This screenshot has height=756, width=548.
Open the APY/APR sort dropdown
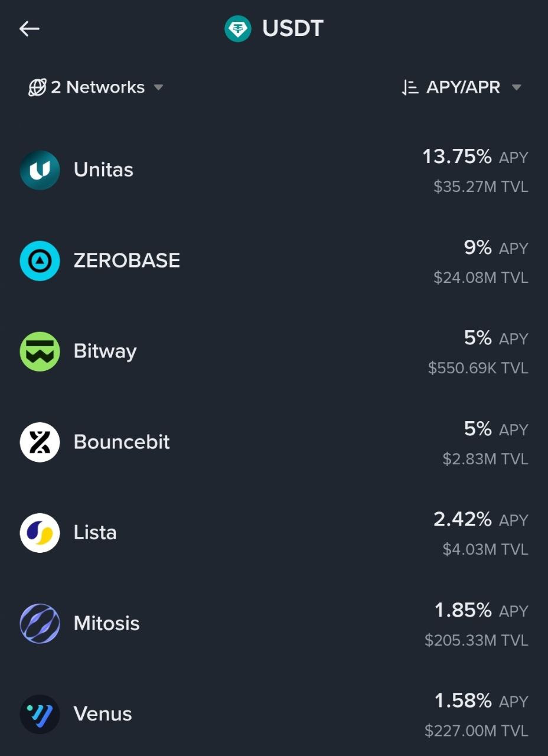[463, 87]
